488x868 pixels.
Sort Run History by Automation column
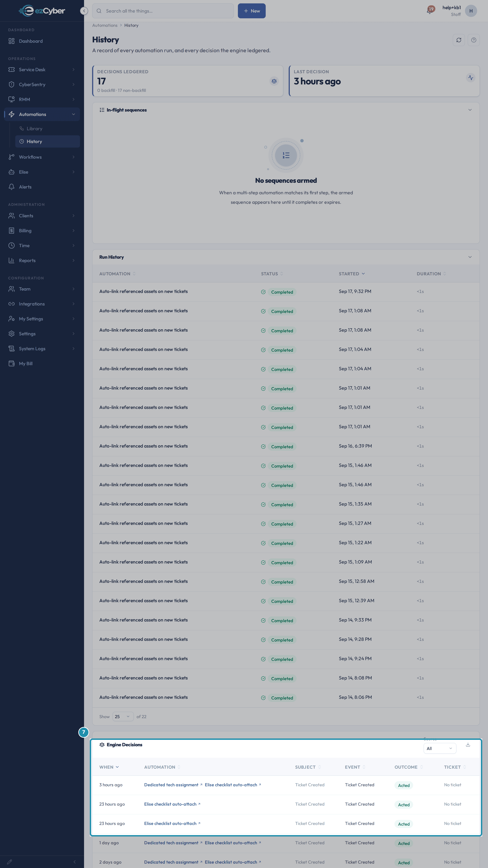click(x=118, y=274)
